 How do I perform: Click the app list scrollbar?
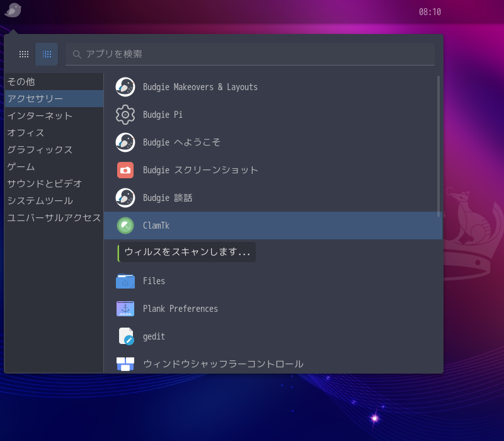click(x=438, y=147)
